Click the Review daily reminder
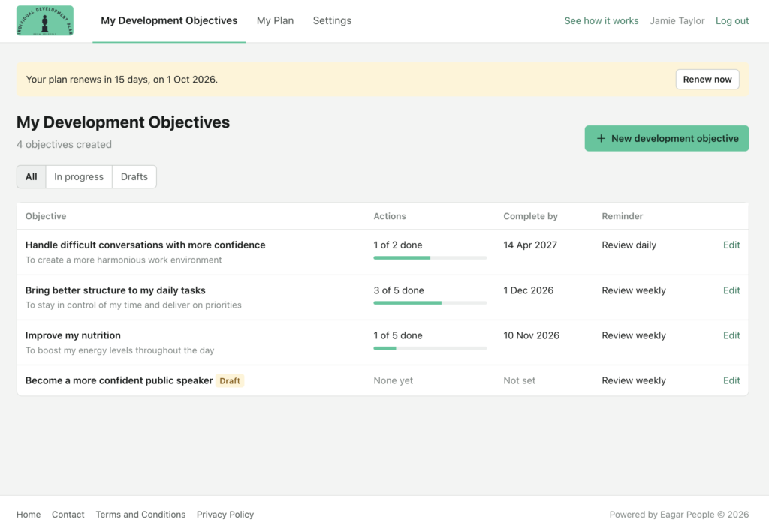The width and height of the screenshot is (769, 532). 629,245
